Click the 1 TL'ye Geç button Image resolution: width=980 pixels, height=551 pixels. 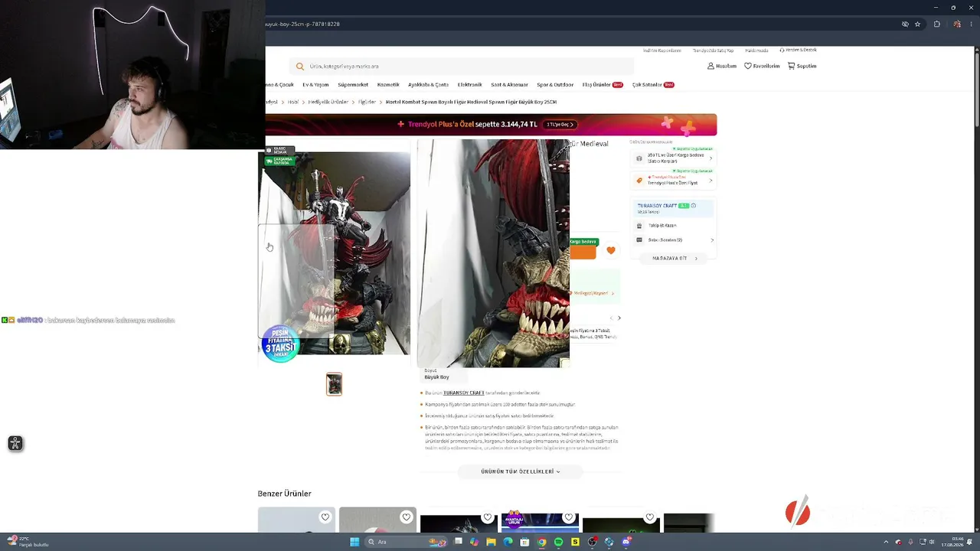pyautogui.click(x=559, y=124)
